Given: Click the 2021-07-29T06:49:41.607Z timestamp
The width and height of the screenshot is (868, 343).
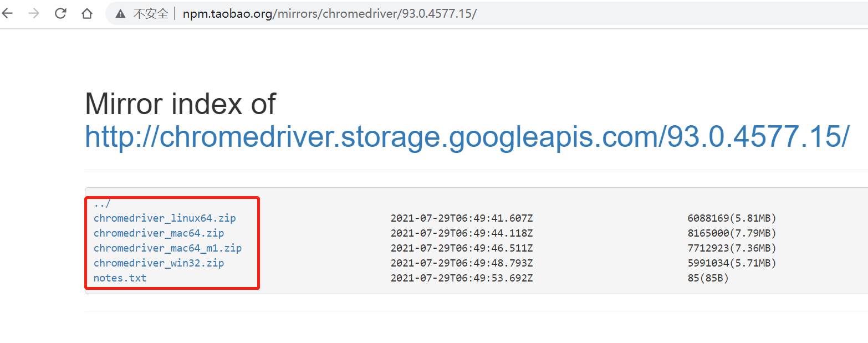Looking at the screenshot, I should click(462, 218).
